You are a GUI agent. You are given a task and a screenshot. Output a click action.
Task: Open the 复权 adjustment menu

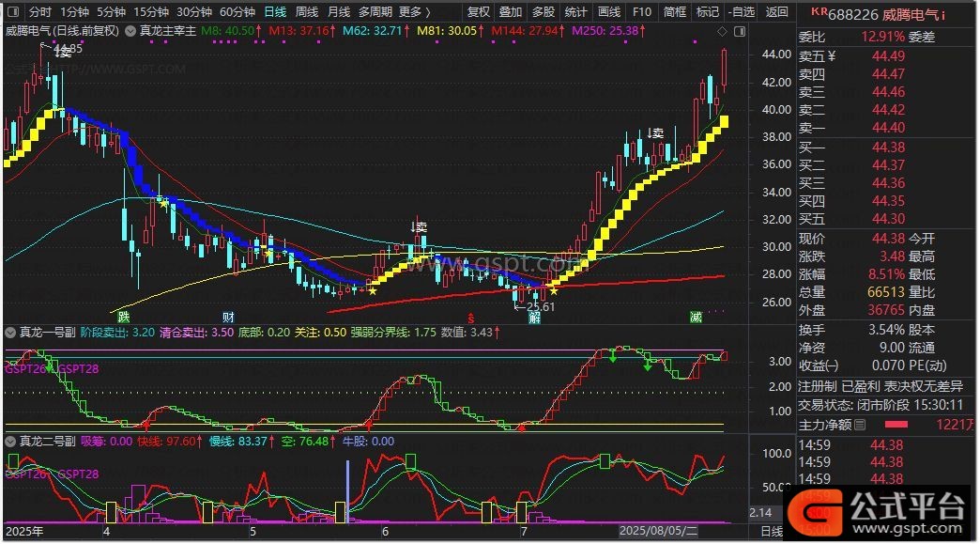479,12
